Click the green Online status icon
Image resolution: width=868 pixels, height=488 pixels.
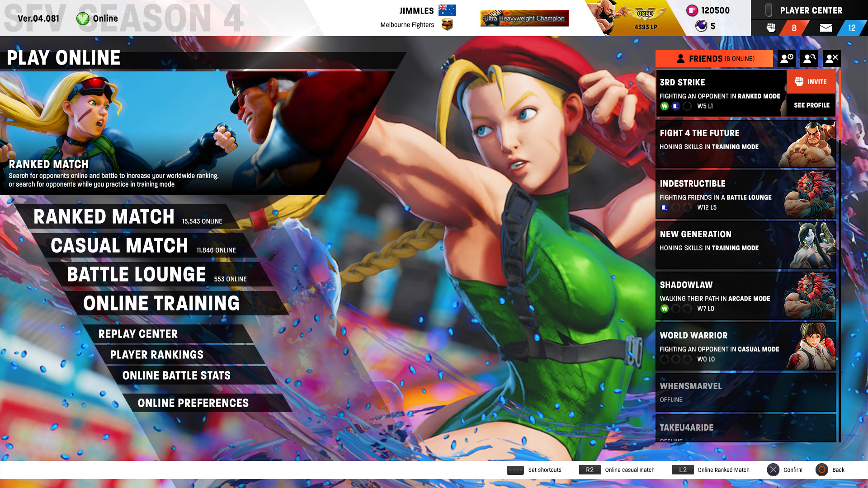coord(83,19)
